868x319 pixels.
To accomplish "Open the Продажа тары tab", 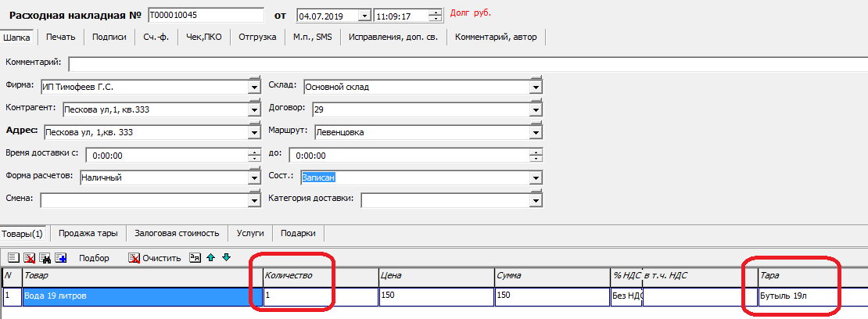I will tap(88, 233).
